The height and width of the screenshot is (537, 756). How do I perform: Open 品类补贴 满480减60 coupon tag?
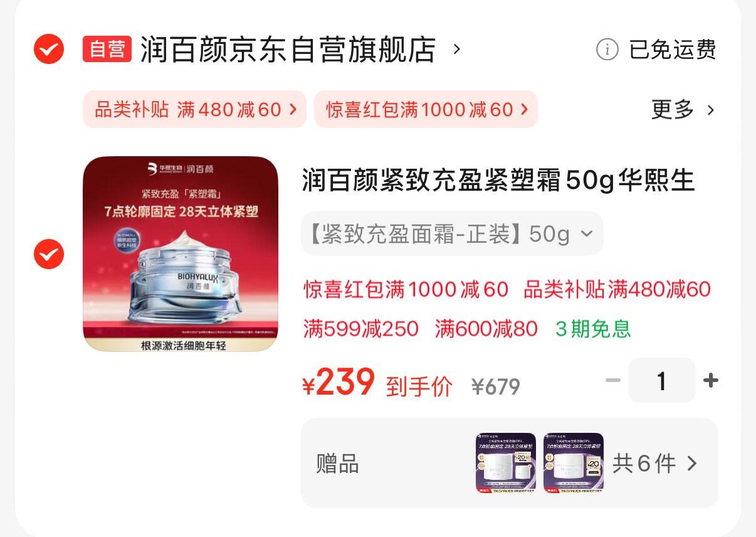(194, 110)
